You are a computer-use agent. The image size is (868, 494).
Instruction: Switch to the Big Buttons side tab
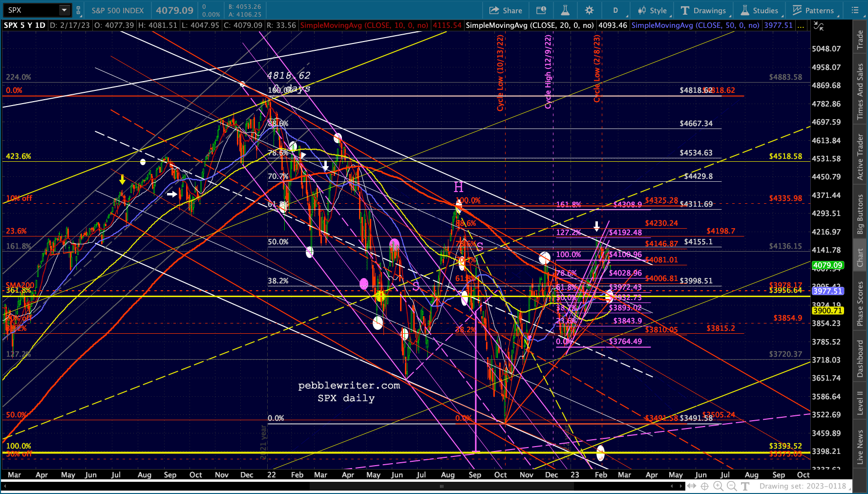860,215
